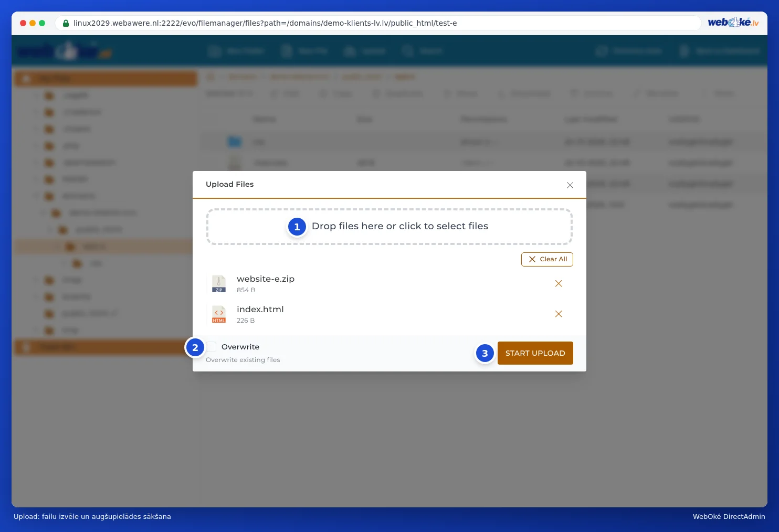779x532 pixels.
Task: Select the website-e.zip file name
Action: click(x=266, y=279)
